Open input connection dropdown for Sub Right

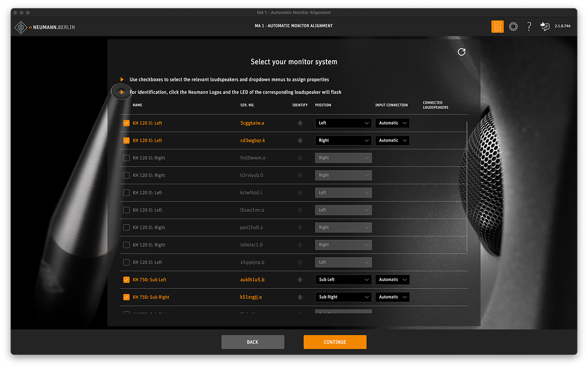click(x=392, y=297)
